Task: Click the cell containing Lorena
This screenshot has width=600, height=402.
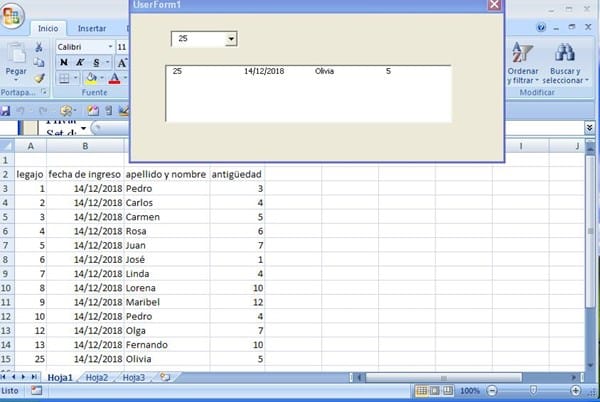Action: click(x=166, y=288)
